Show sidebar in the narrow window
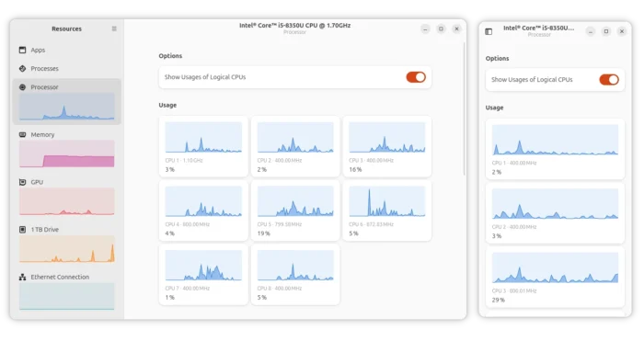 489,31
